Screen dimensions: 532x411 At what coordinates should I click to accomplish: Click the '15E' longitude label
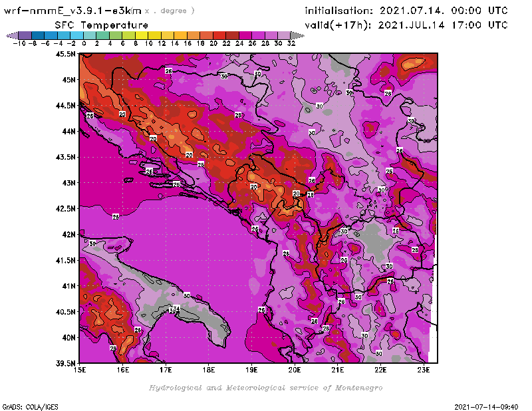pos(80,370)
